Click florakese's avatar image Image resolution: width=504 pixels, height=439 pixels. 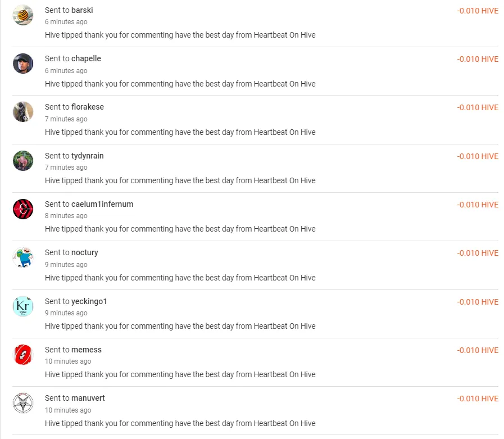(x=23, y=112)
